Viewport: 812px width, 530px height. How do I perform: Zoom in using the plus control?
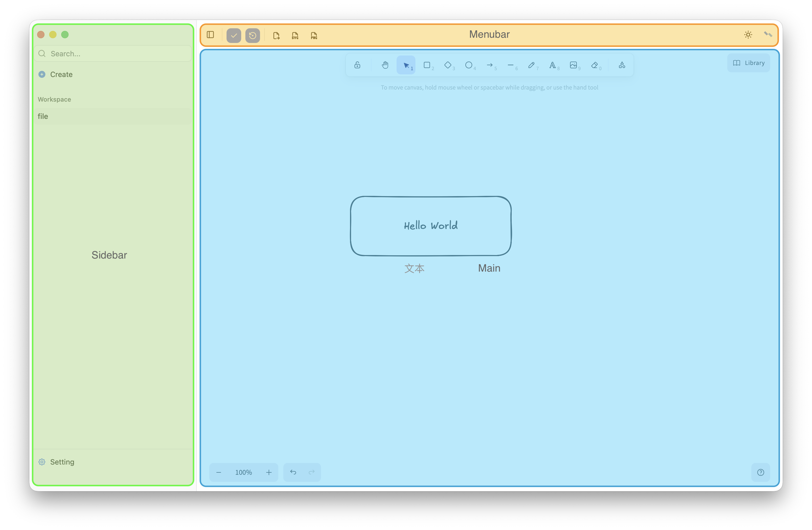click(269, 472)
